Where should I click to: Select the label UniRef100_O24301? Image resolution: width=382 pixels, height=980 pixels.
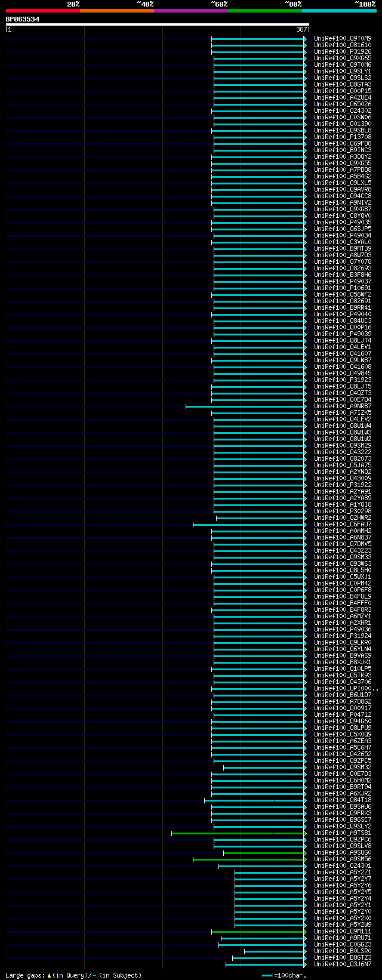point(343,865)
